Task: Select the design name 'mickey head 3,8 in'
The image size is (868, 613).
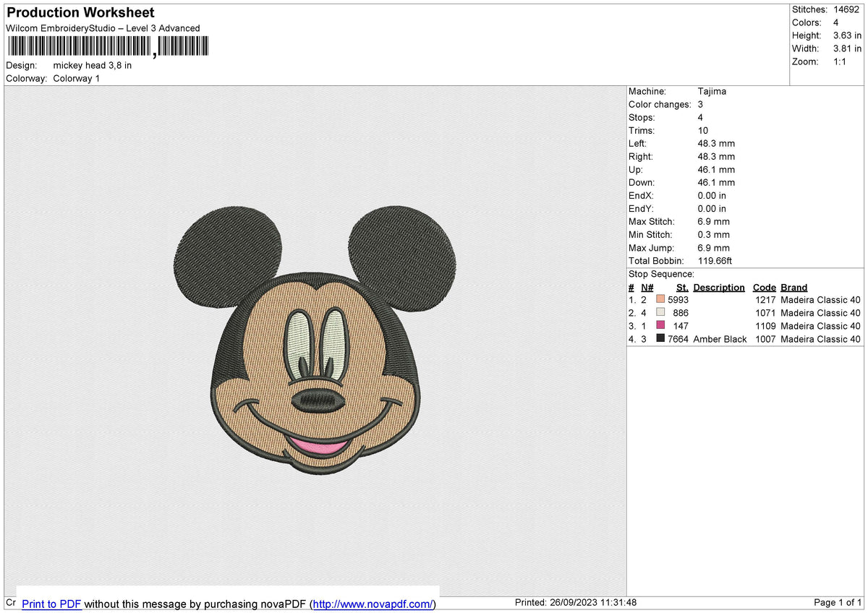Action: tap(93, 65)
